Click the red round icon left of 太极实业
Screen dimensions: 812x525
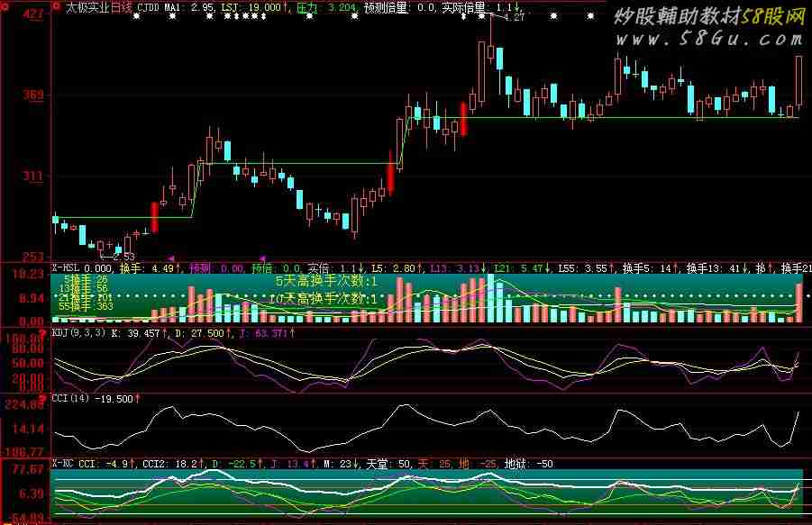(57, 6)
